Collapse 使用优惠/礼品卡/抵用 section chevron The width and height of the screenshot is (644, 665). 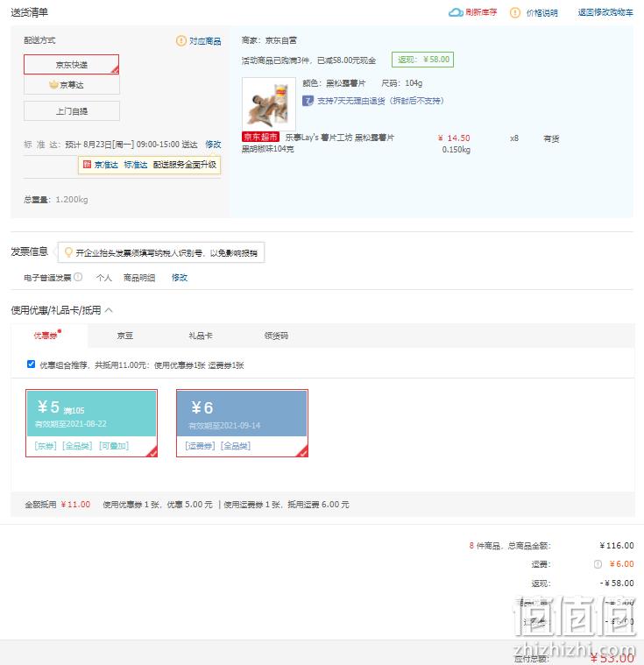coord(109,310)
